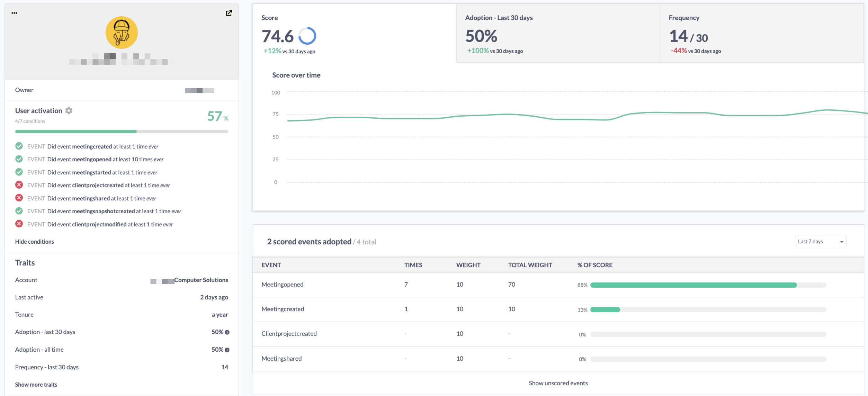Image resolution: width=868 pixels, height=396 pixels.
Task: Select the Frequency tab
Action: 762,33
